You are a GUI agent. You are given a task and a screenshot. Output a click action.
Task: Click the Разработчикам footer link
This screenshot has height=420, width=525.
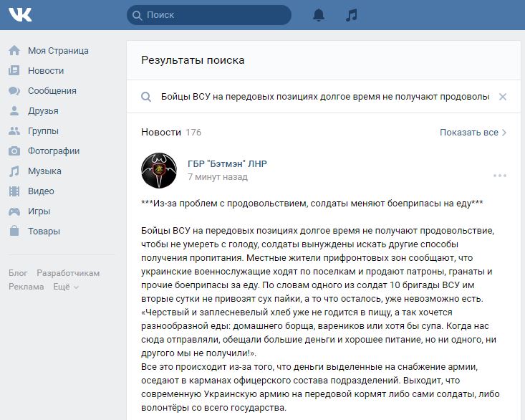coord(68,273)
